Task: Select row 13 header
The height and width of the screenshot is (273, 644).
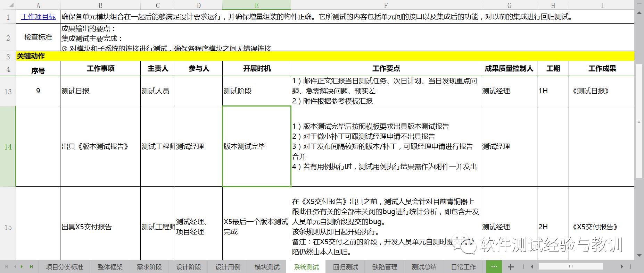Action: point(8,91)
